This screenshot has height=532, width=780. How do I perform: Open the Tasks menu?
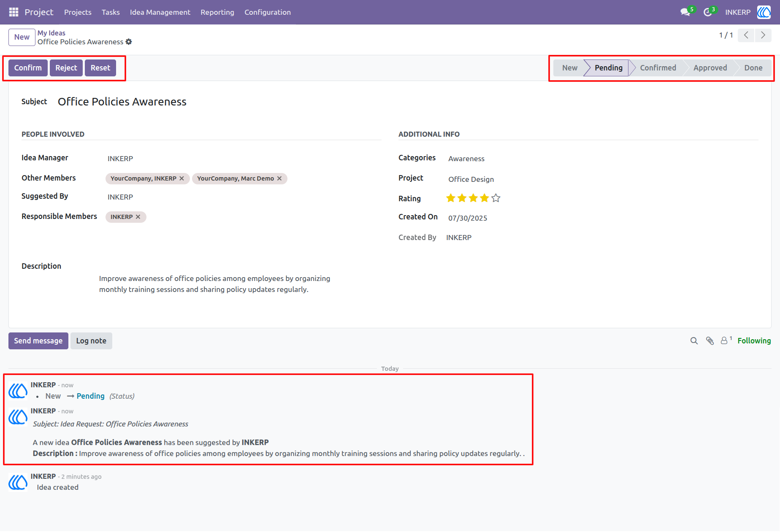pyautogui.click(x=111, y=12)
